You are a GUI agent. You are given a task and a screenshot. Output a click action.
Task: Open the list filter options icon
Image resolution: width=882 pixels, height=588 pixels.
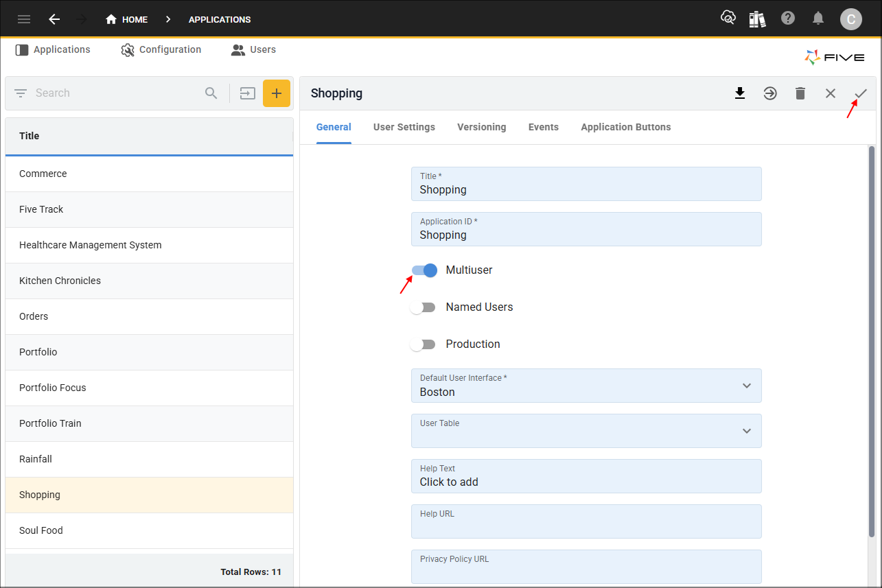21,93
